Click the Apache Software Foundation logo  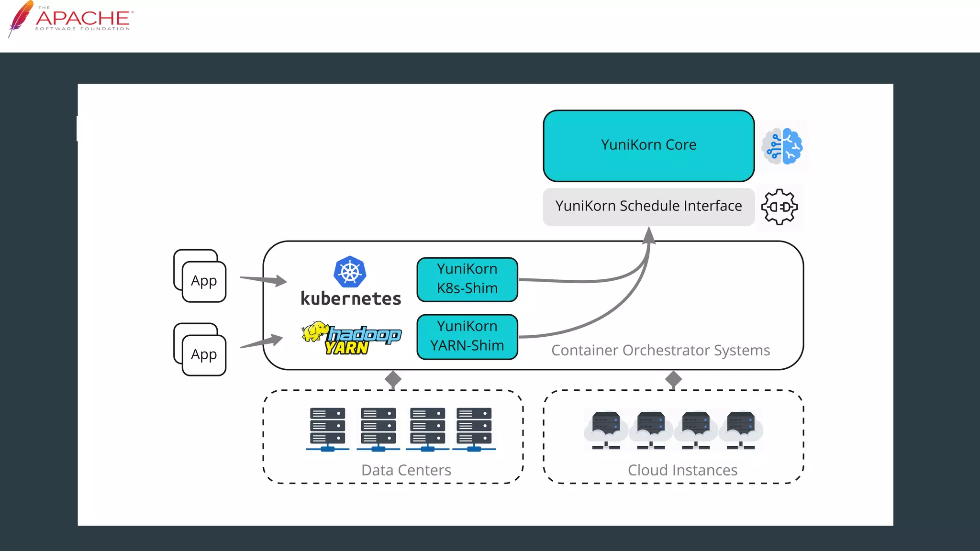(x=70, y=19)
